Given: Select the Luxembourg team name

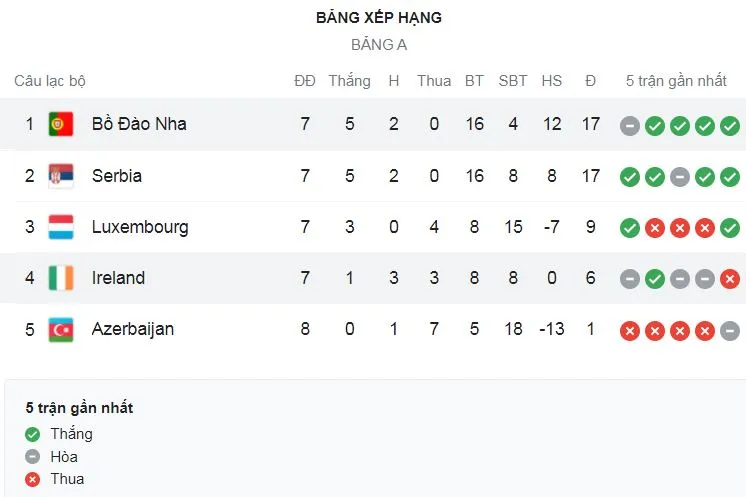Looking at the screenshot, I should pos(139,227).
